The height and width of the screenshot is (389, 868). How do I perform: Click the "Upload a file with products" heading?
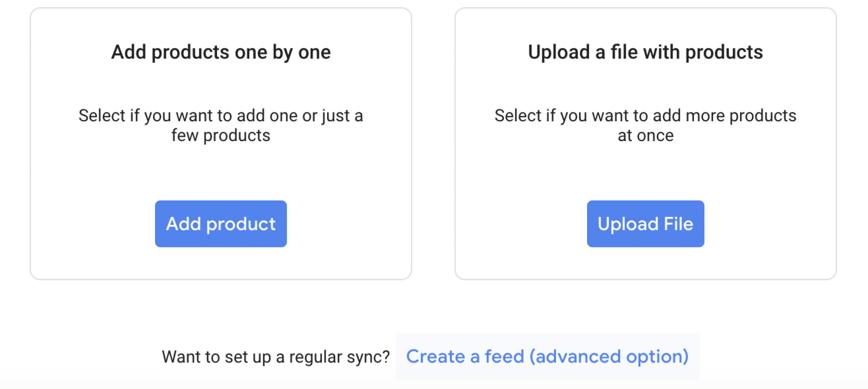click(645, 52)
